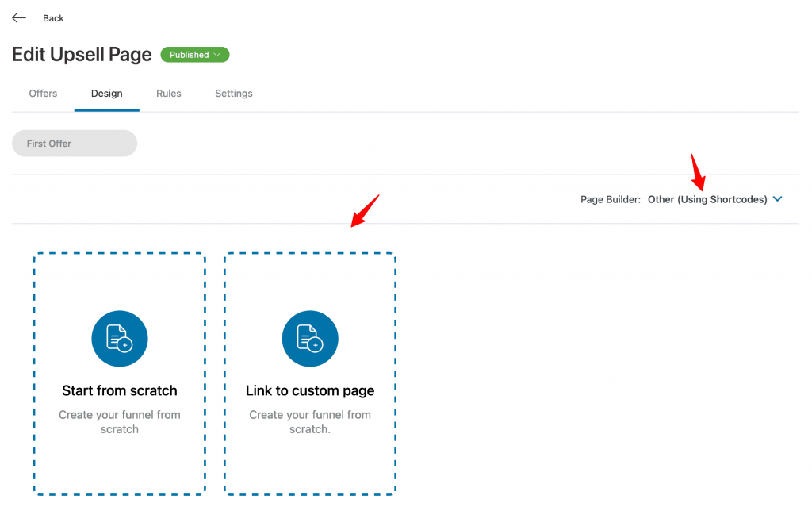Image resolution: width=812 pixels, height=526 pixels.
Task: Open the Rules tab
Action: (x=169, y=94)
